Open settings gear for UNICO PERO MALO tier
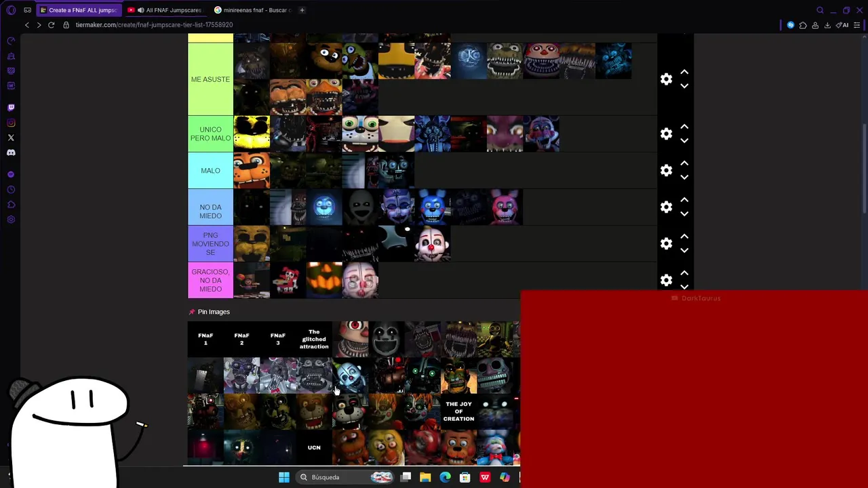The image size is (868, 488). (667, 134)
